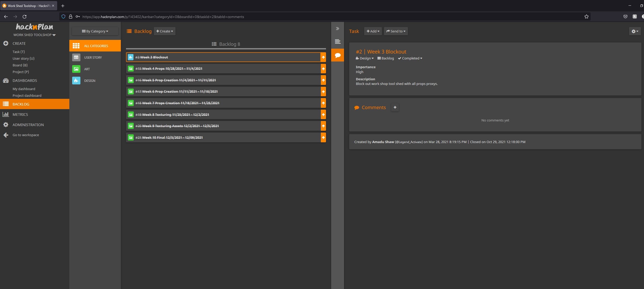The width and height of the screenshot is (644, 289).
Task: Select the orange comments tab icon
Action: tap(337, 55)
